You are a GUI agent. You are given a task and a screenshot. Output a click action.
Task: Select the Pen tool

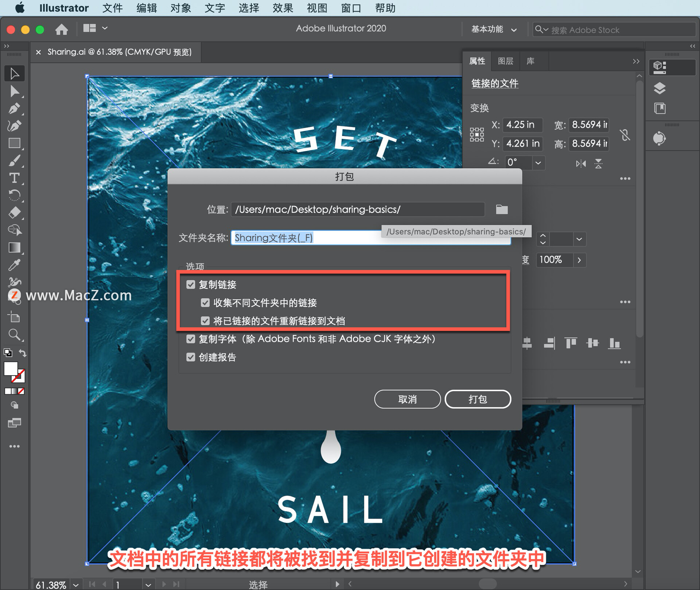click(15, 108)
